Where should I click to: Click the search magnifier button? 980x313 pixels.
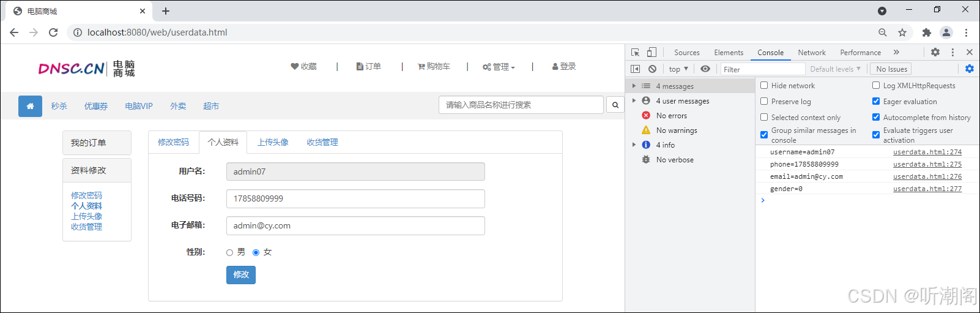click(x=615, y=105)
